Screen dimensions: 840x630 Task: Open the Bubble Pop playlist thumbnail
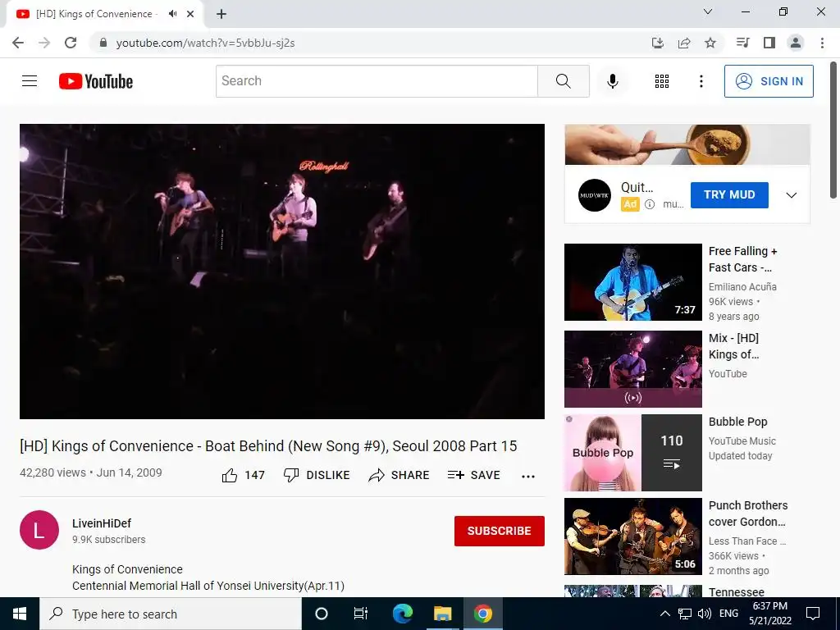632,453
